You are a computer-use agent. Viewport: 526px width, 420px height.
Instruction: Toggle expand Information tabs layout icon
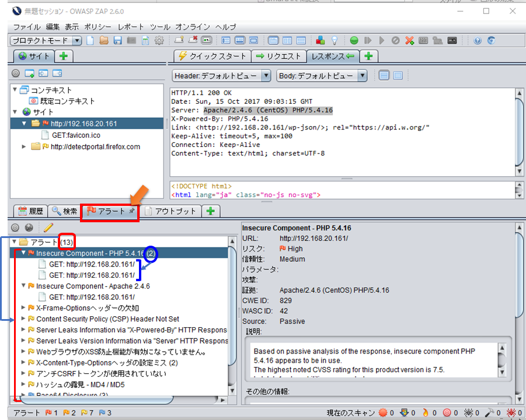point(240,41)
